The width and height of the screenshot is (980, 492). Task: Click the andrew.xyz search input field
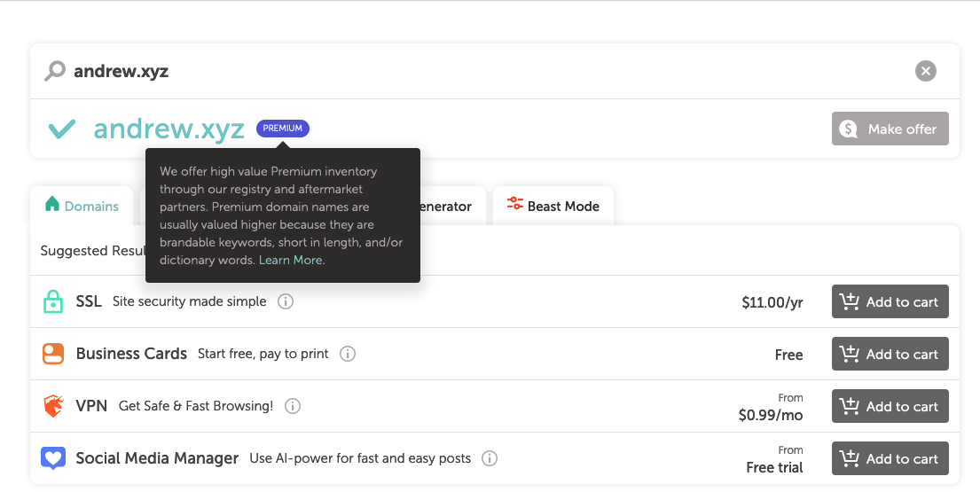point(443,71)
